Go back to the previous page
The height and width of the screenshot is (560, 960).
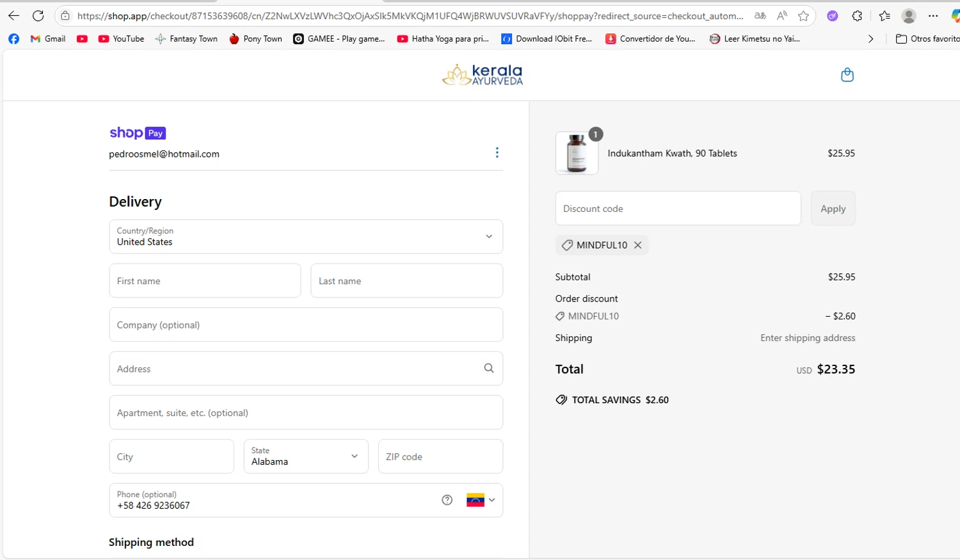[x=13, y=16]
